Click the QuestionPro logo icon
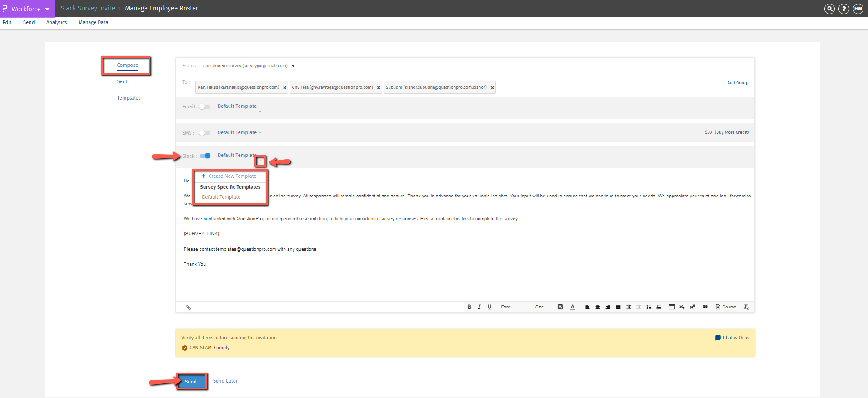Image resolution: width=868 pixels, height=398 pixels. (5, 9)
